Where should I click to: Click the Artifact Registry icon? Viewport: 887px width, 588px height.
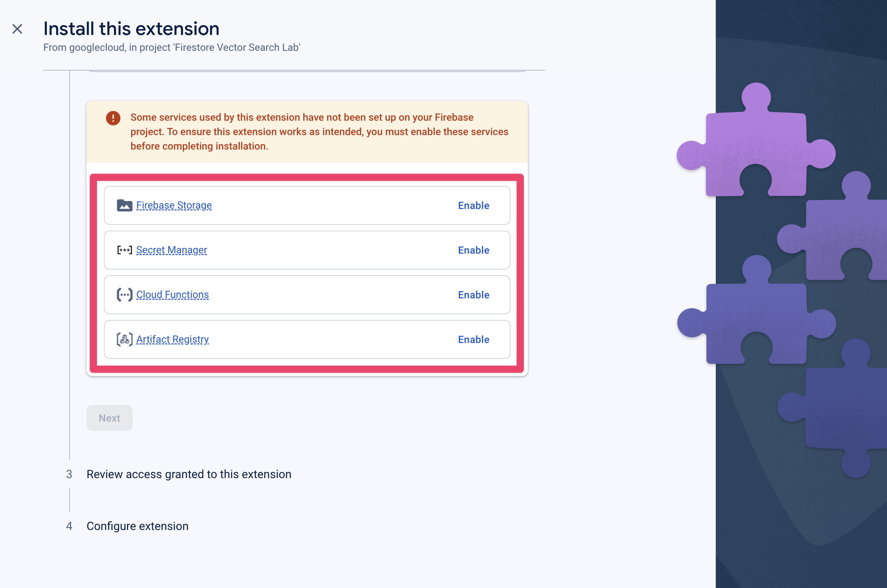pos(124,339)
